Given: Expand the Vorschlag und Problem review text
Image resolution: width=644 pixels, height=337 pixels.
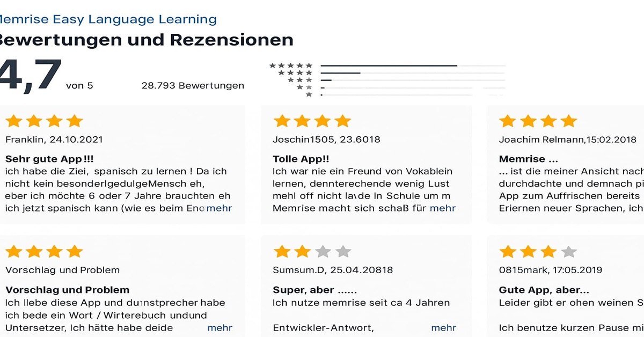Looking at the screenshot, I should coord(220,327).
